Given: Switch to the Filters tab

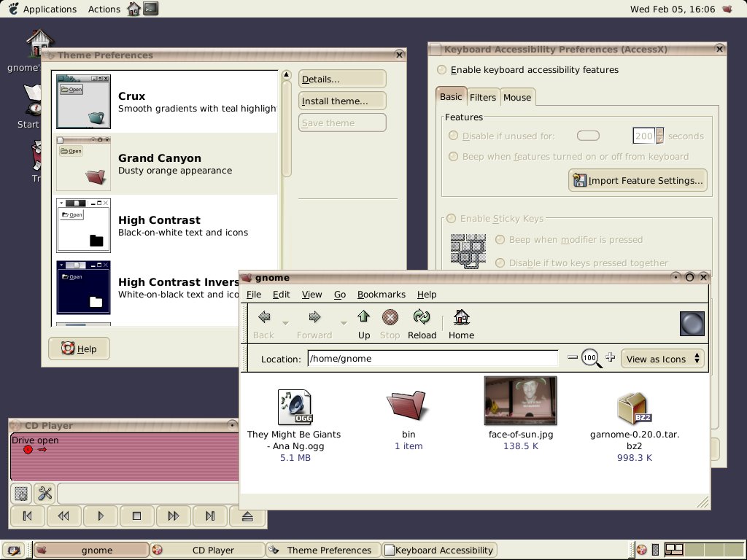Looking at the screenshot, I should coord(483,97).
